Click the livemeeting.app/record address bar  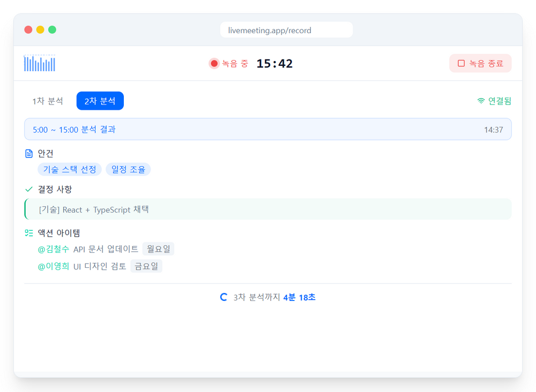click(x=286, y=30)
